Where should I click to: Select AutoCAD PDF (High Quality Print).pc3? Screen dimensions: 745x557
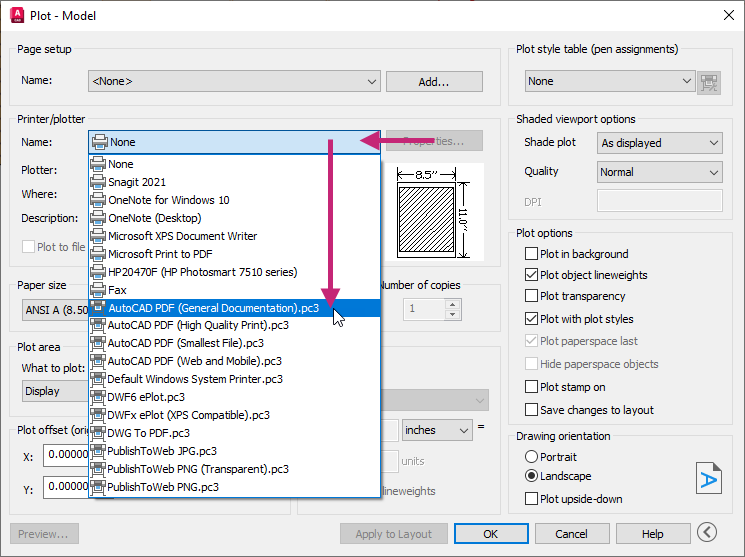tap(235, 325)
